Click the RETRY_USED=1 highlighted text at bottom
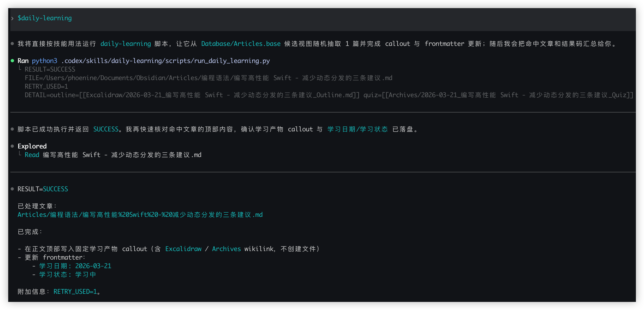The height and width of the screenshot is (310, 644). point(75,292)
